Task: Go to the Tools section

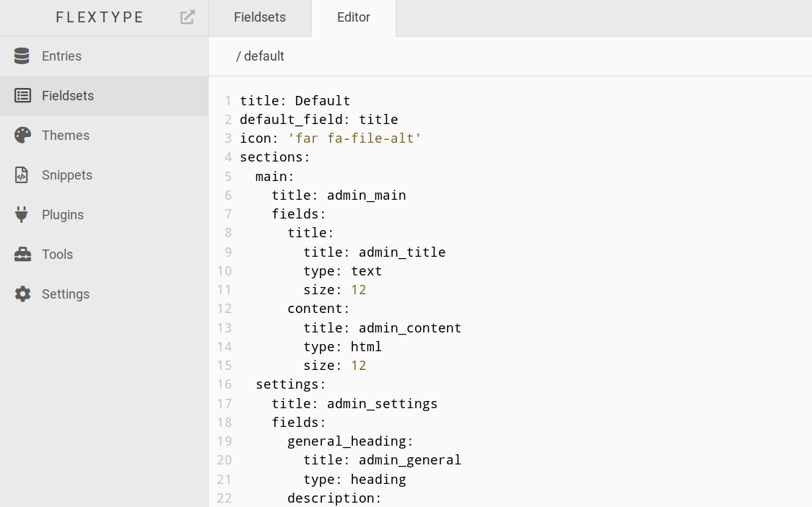Action: (104, 255)
